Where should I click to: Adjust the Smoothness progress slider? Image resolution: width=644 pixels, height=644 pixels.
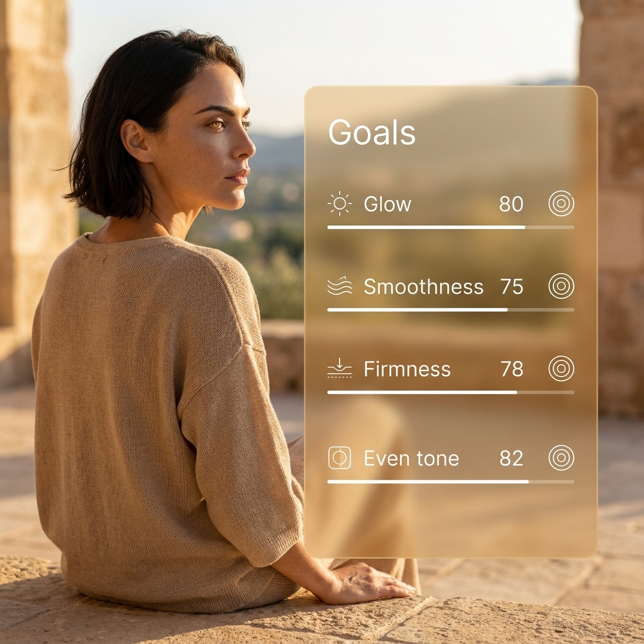(x=450, y=309)
